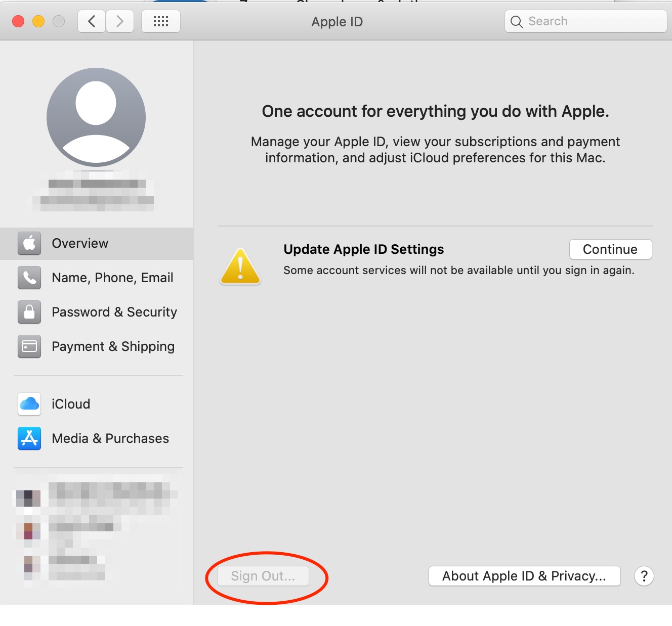
Task: Click the 'Some account services' warning text
Action: [459, 271]
